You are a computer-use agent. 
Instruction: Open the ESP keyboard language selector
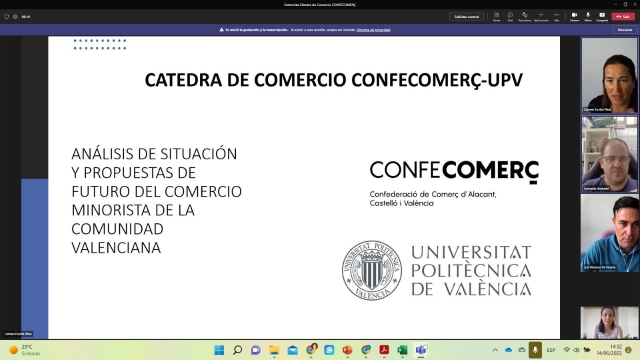(551, 350)
